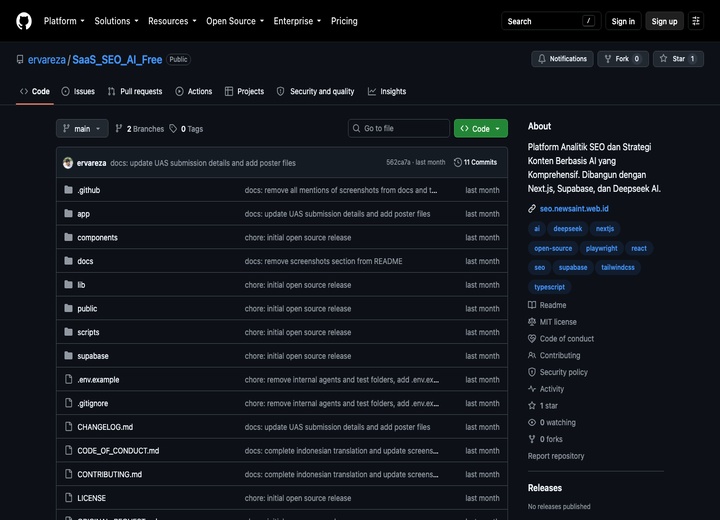Click the scripts folder icon
720x520 pixels.
click(68, 332)
